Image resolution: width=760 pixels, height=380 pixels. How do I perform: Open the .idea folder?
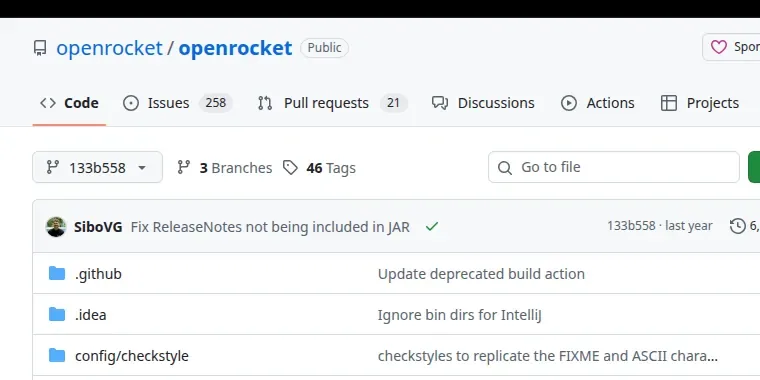coord(91,315)
